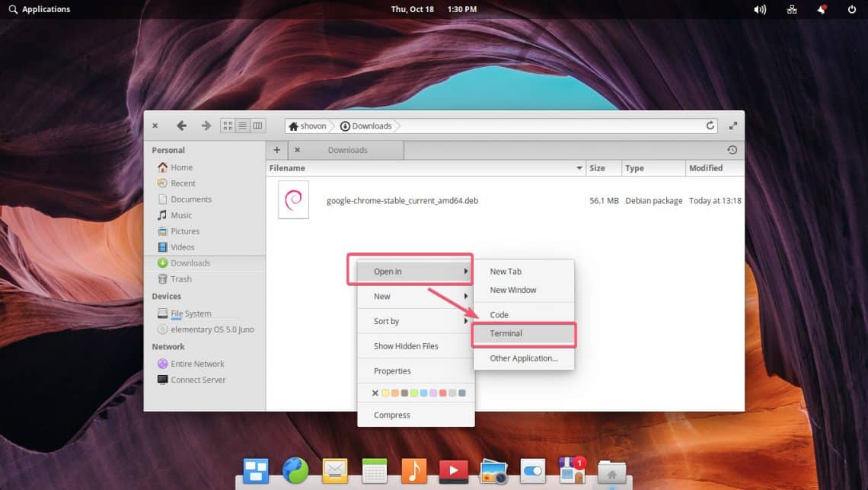Open the tab history icon
Image resolution: width=868 pixels, height=490 pixels.
pos(732,150)
